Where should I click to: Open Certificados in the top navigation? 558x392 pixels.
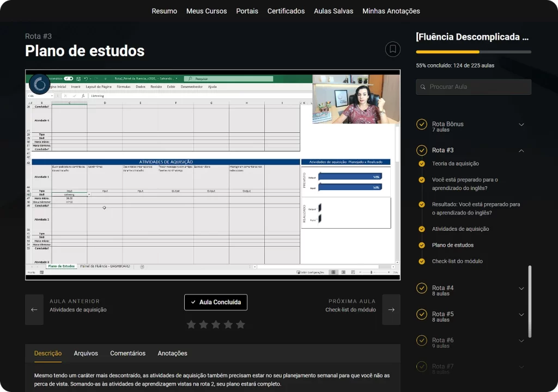click(286, 11)
